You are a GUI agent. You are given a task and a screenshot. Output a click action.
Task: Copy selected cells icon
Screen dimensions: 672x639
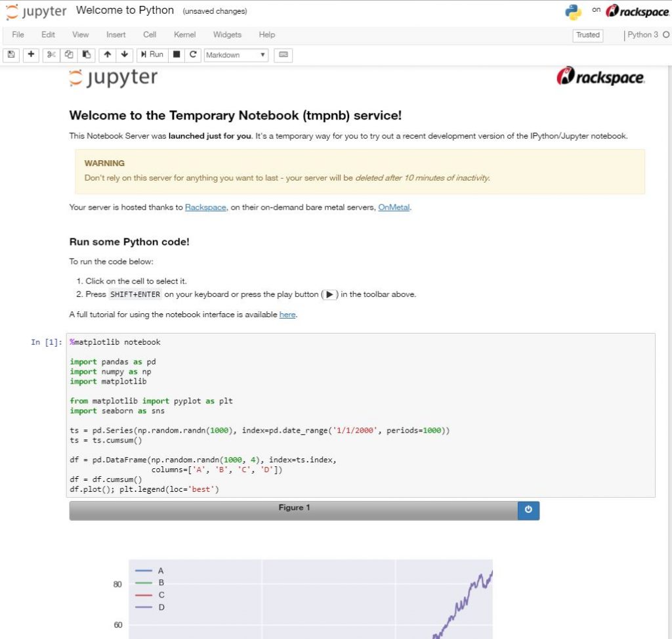pyautogui.click(x=70, y=55)
